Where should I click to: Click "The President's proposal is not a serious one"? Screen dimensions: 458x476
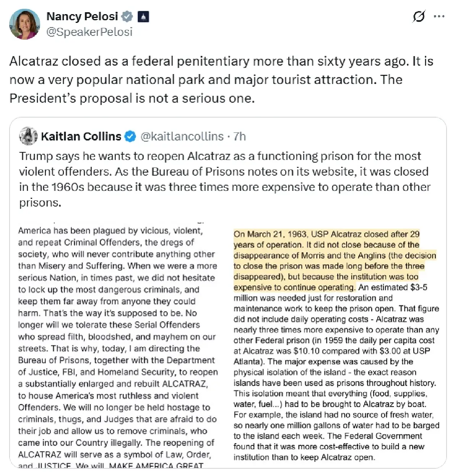132,98
